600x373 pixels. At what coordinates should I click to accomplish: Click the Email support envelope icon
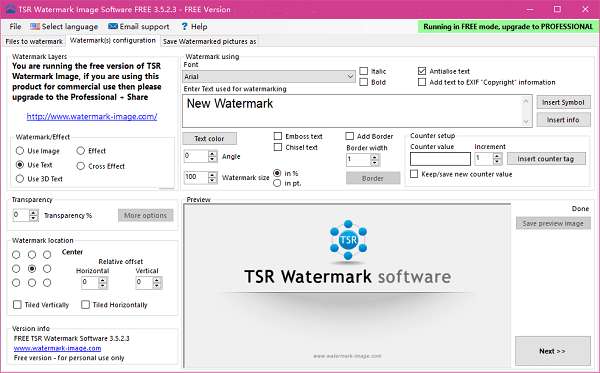click(113, 26)
